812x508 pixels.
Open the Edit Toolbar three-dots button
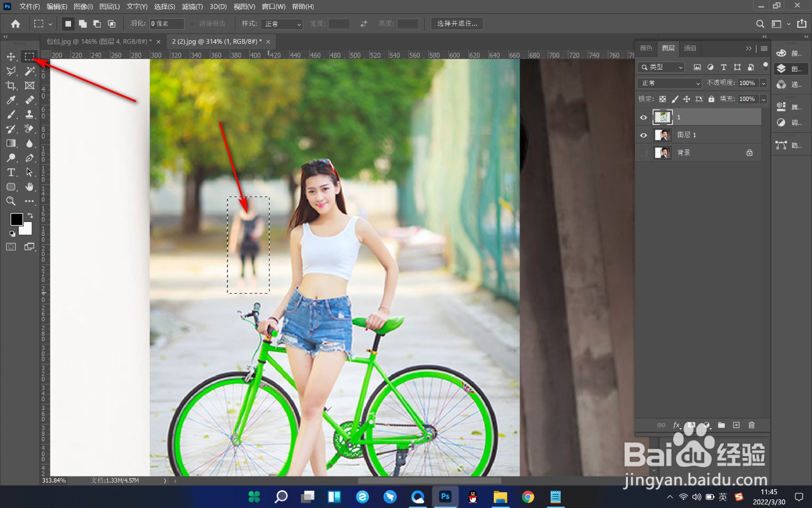pyautogui.click(x=29, y=201)
